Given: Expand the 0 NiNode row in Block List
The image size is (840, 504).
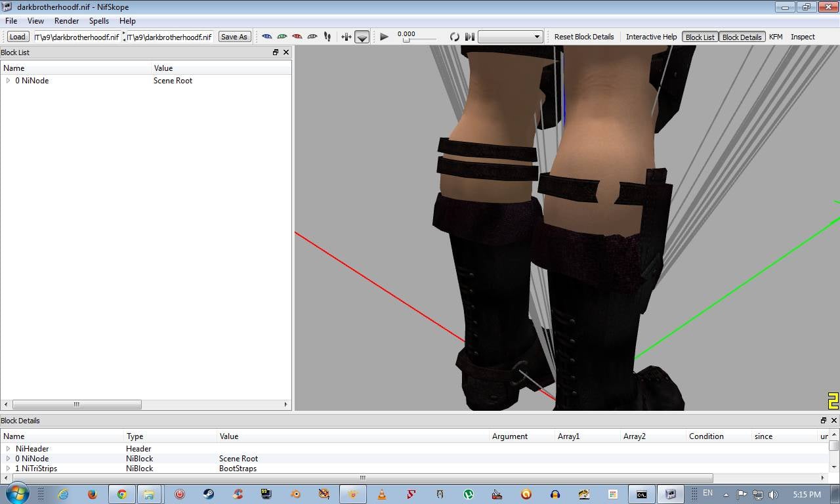Looking at the screenshot, I should pos(8,81).
